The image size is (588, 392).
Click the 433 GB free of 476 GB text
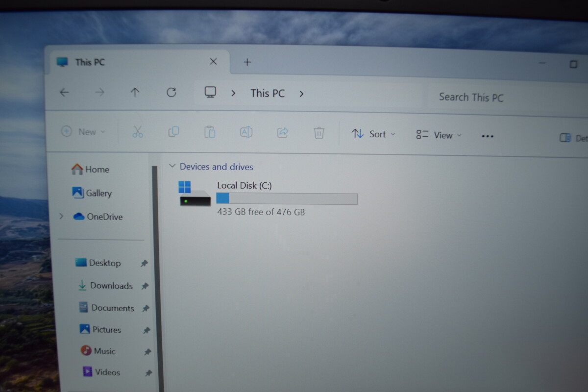(261, 212)
